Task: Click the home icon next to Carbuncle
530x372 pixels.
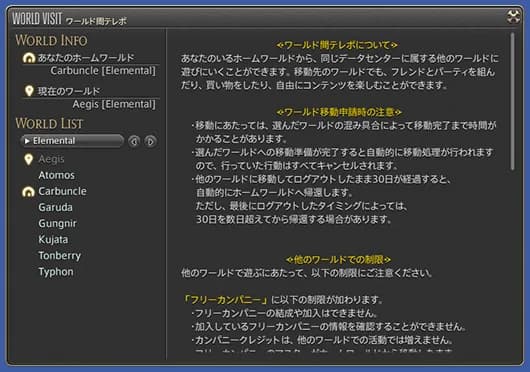Action: click(x=28, y=192)
